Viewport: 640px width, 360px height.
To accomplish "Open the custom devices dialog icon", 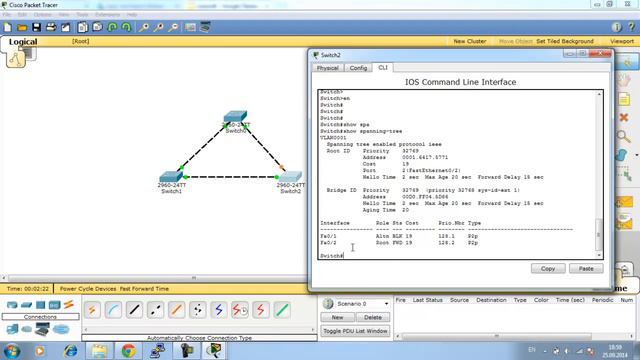I will 205,27.
